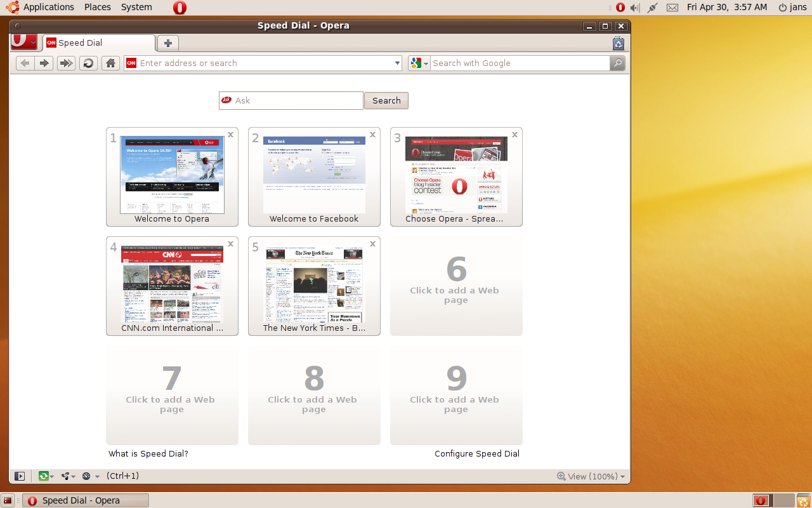This screenshot has height=508, width=812.
Task: Remove speed dial 1 Welcome to Opera
Action: [231, 135]
